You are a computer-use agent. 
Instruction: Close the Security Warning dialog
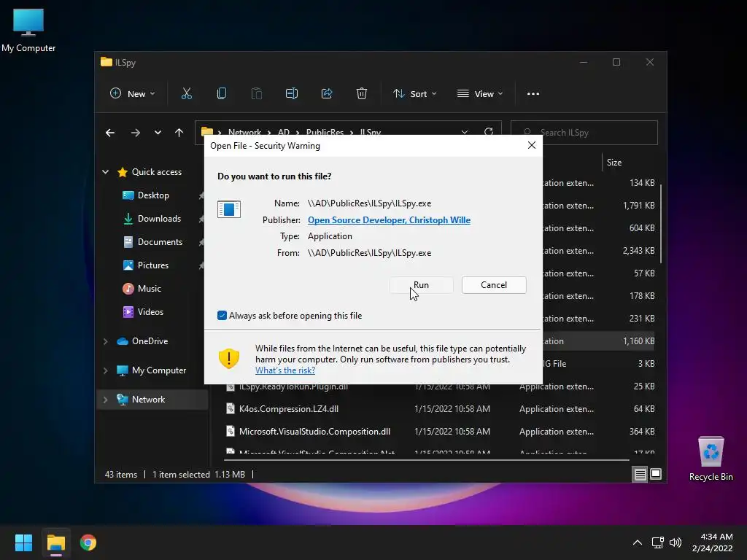532,145
